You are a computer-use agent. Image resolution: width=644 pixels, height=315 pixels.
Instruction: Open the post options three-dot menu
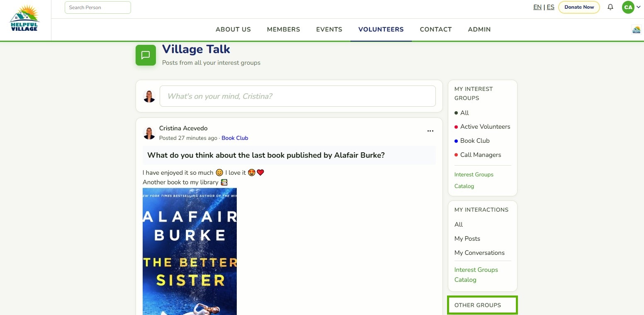(430, 131)
